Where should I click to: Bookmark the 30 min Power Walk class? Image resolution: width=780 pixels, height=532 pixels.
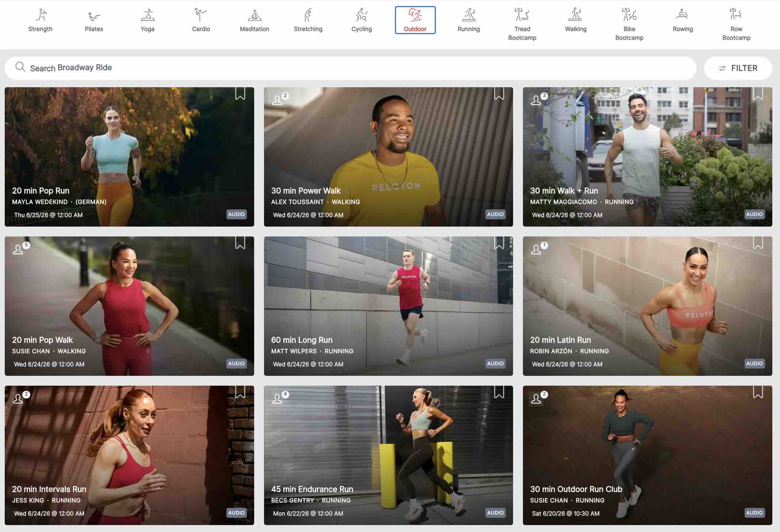[499, 93]
